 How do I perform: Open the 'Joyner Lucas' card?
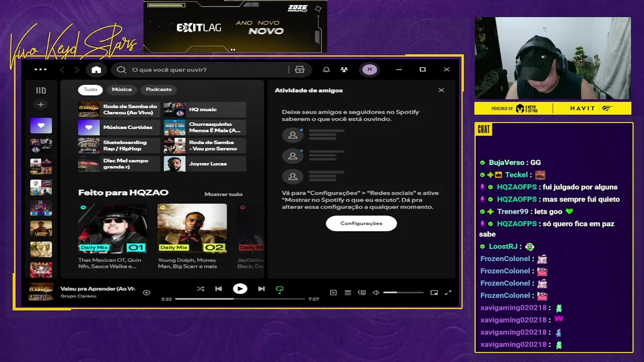point(205,164)
